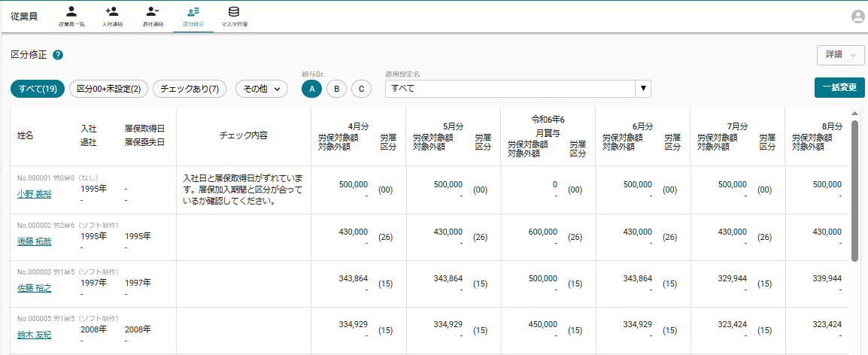The image size is (868, 355).
Task: Expand the その他 filter dropdown
Action: click(262, 89)
